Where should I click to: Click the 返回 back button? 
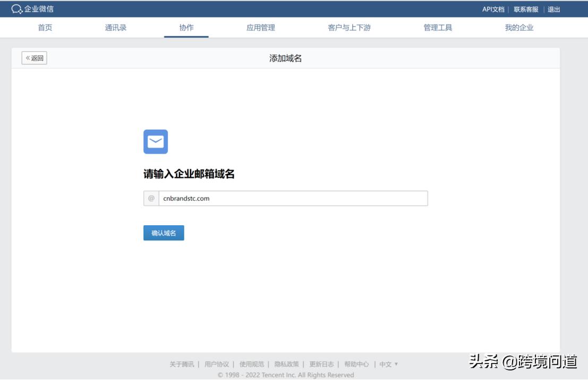(x=33, y=59)
